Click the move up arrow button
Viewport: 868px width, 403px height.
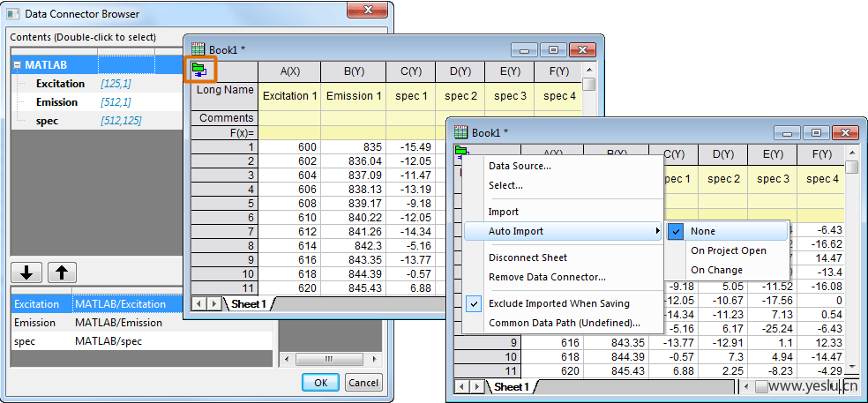pyautogui.click(x=62, y=272)
